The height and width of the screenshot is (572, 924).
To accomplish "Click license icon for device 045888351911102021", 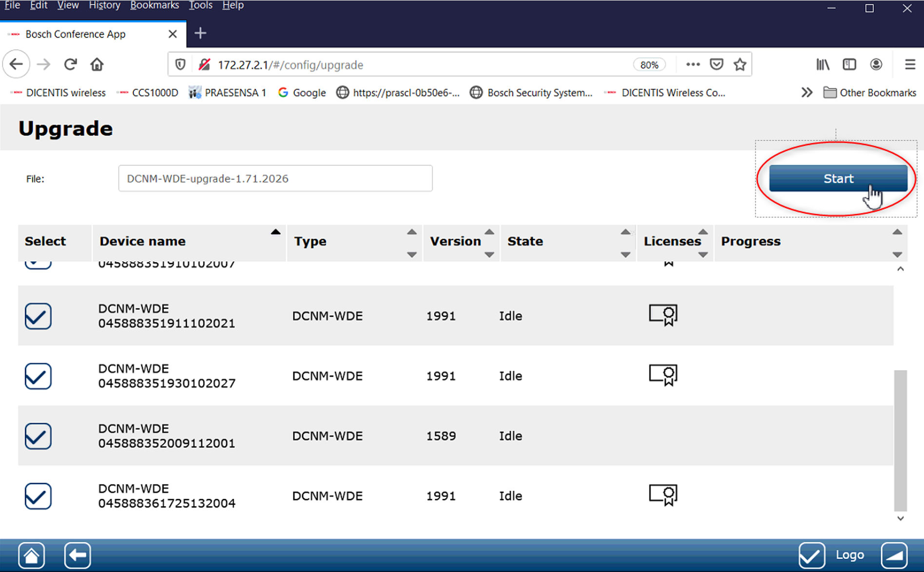I will coord(663,315).
